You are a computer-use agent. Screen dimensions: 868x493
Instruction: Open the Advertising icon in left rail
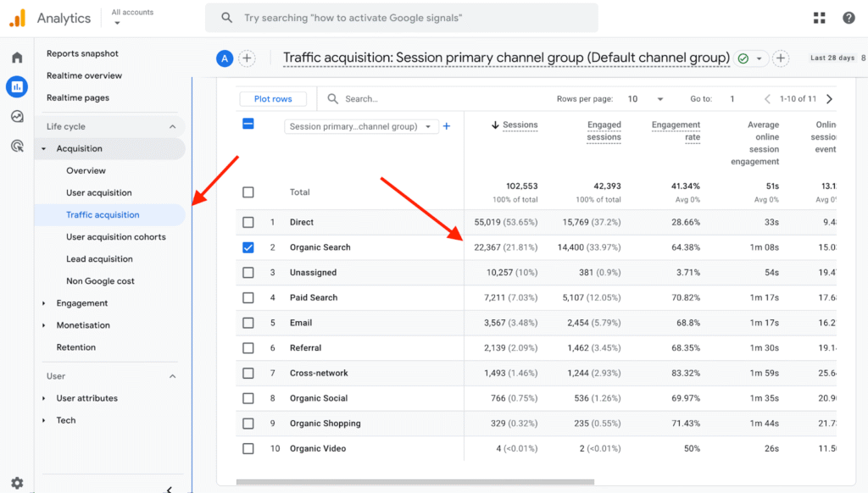point(17,146)
